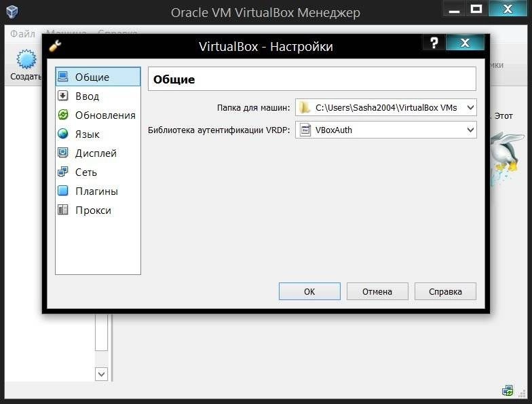
Task: Click the Обновления green refresh icon
Action: pos(63,115)
